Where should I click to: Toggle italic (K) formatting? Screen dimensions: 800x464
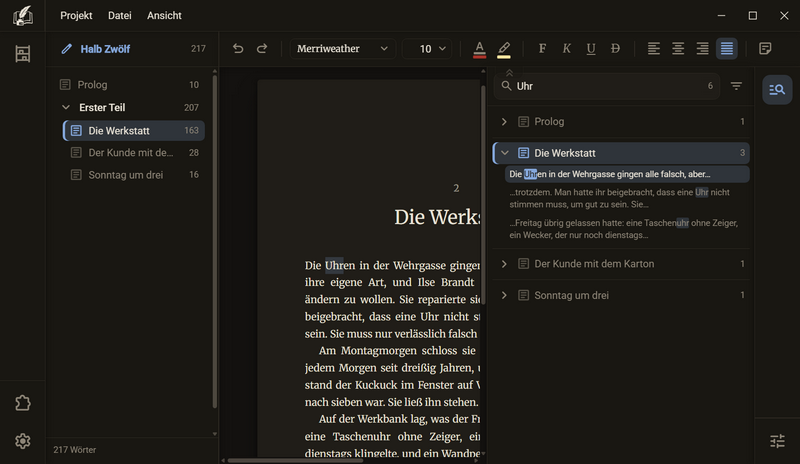[566, 48]
